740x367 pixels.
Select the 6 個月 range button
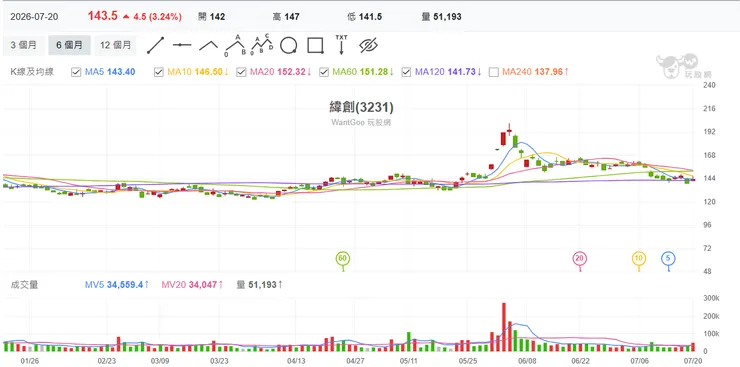[x=69, y=45]
